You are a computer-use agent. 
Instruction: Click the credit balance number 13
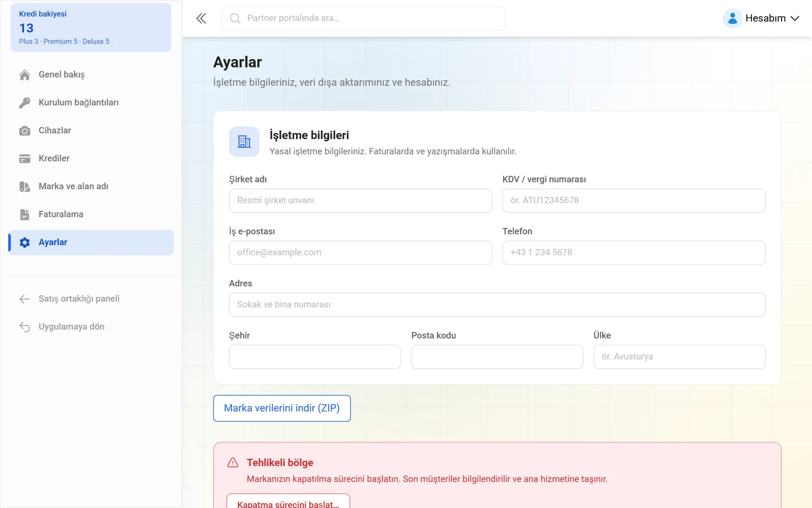(27, 28)
